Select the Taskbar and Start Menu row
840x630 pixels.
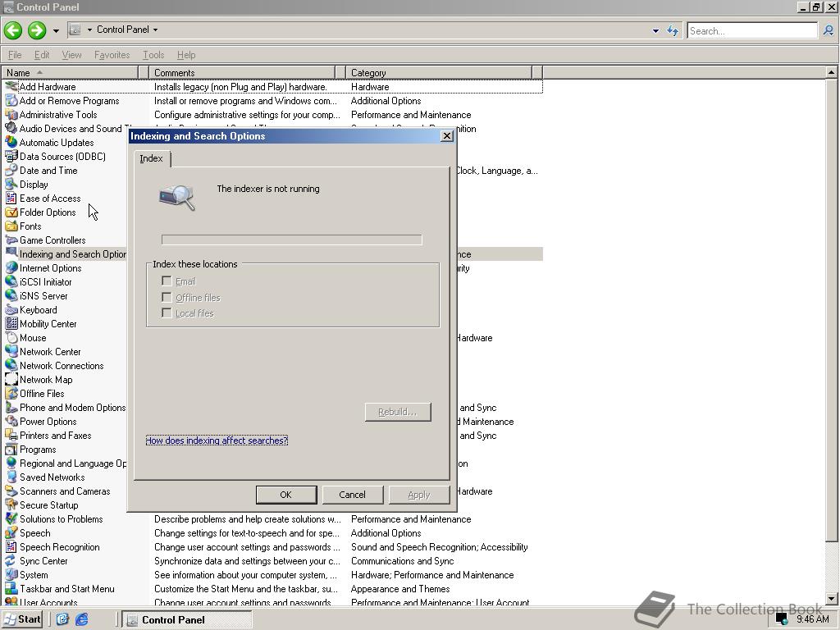[273, 589]
